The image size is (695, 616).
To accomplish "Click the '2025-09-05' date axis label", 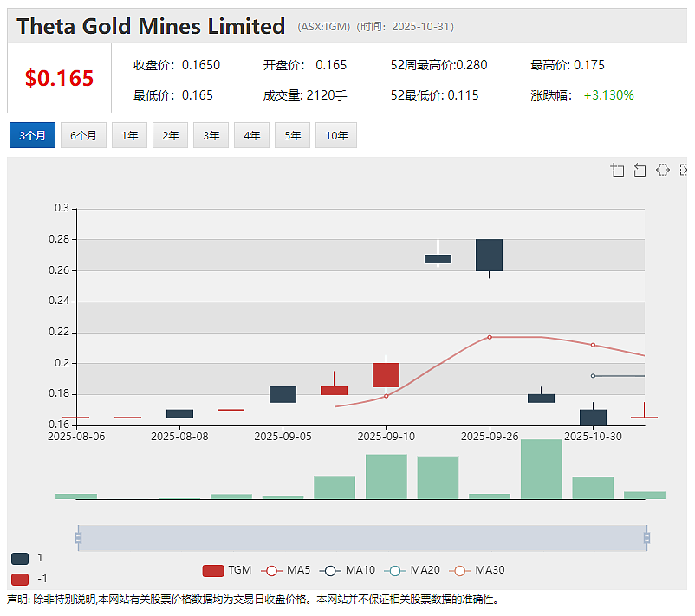I will [x=283, y=437].
